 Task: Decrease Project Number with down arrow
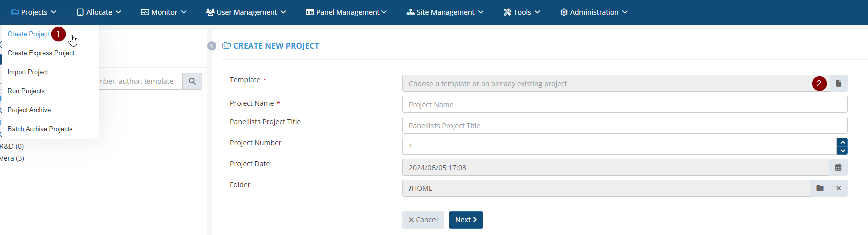coord(843,151)
